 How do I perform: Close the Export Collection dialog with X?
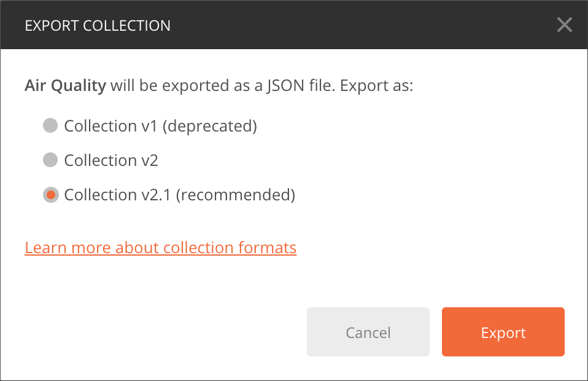tap(565, 25)
